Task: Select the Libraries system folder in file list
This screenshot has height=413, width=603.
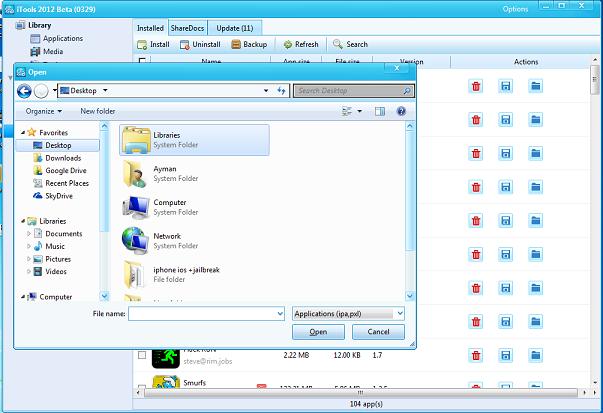Action: (194, 140)
